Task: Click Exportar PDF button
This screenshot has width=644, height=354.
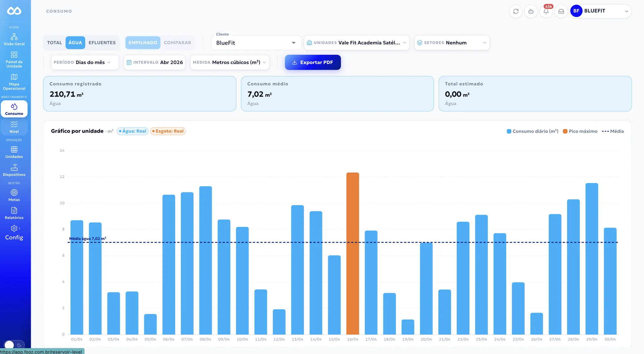Action: (x=313, y=62)
